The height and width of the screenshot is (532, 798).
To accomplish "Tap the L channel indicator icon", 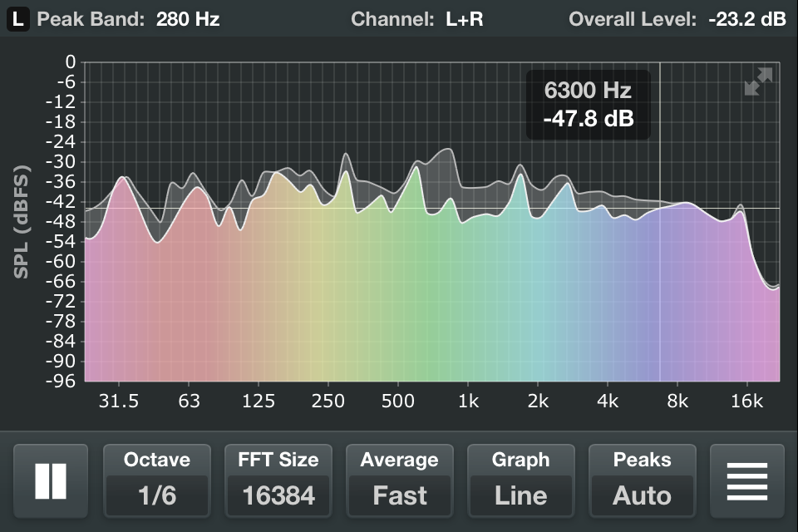I will pyautogui.click(x=18, y=19).
